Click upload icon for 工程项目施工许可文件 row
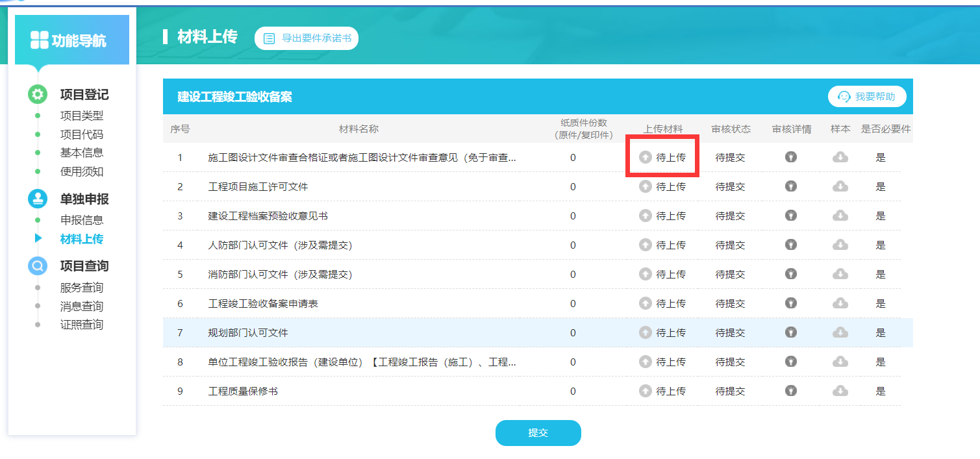The width and height of the screenshot is (980, 459). (645, 186)
